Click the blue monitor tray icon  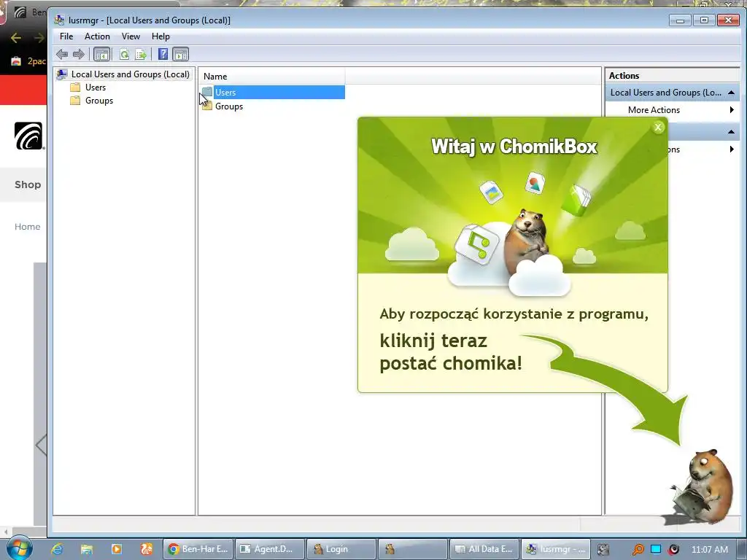pyautogui.click(x=656, y=549)
